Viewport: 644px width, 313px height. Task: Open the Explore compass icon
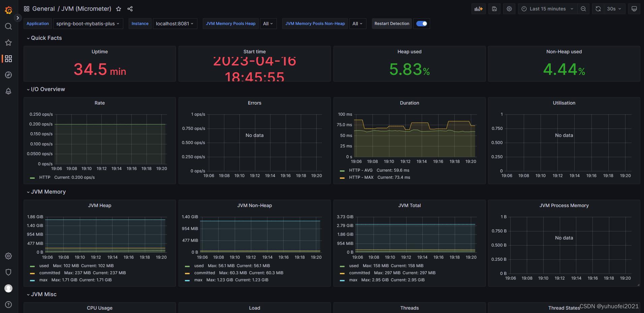(8, 75)
